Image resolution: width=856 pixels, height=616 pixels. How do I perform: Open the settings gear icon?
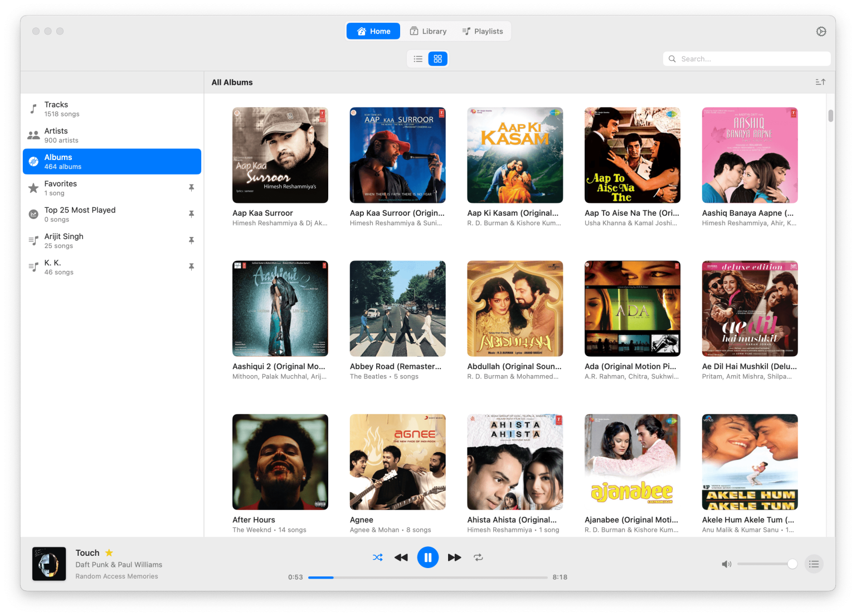click(821, 32)
